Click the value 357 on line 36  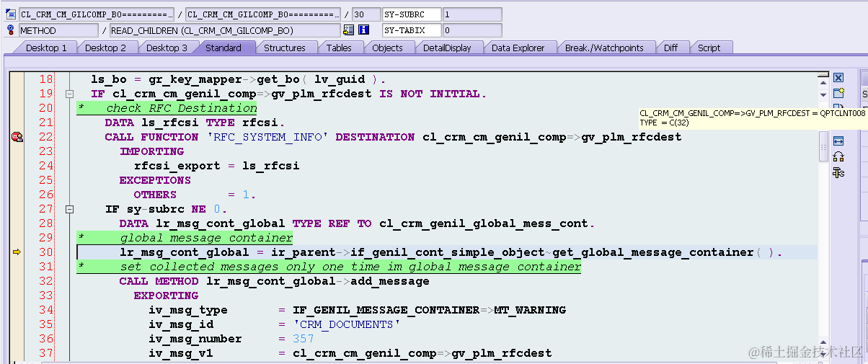click(304, 339)
